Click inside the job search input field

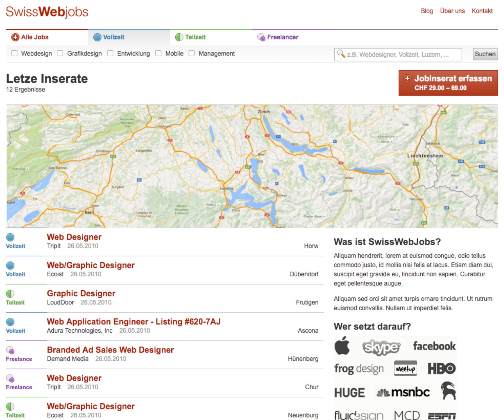pos(398,54)
